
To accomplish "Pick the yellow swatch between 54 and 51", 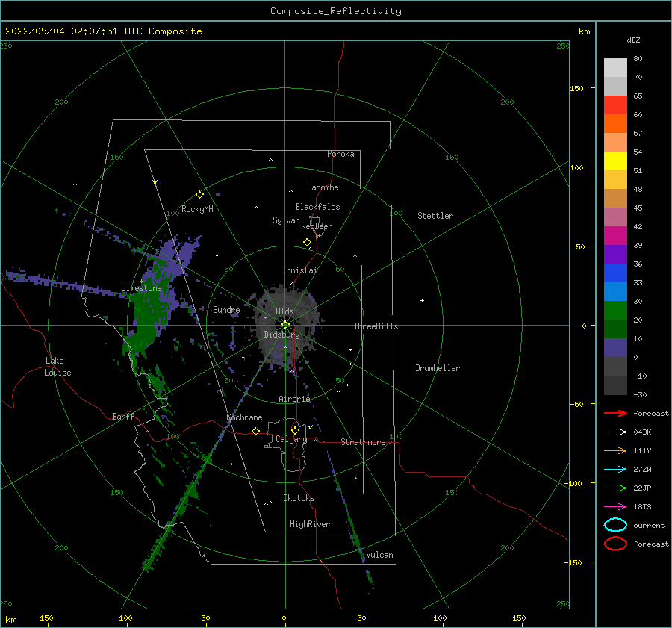I will [615, 161].
